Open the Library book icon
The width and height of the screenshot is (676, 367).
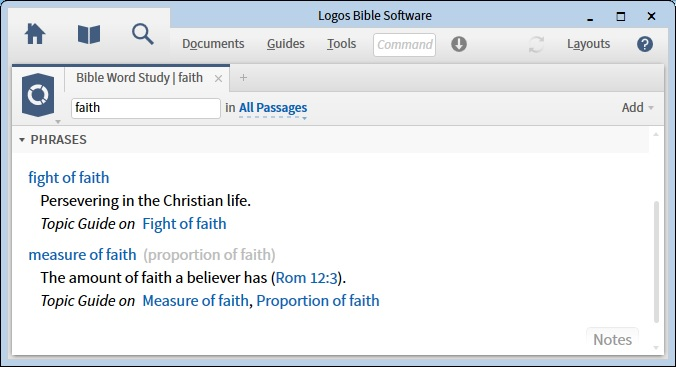click(x=89, y=34)
